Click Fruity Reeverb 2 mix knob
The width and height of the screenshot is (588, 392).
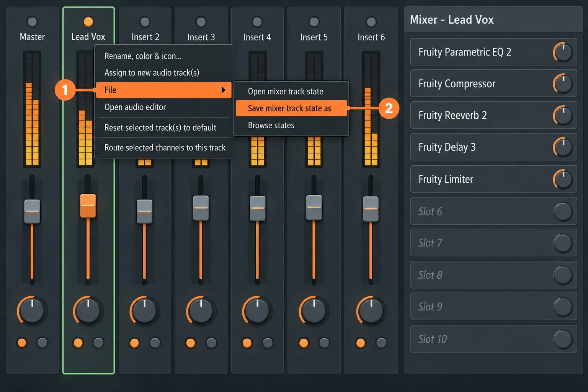563,116
